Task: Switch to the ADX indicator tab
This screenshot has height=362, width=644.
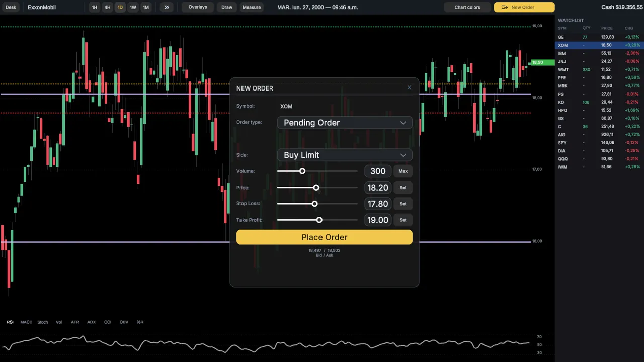Action: (91, 322)
